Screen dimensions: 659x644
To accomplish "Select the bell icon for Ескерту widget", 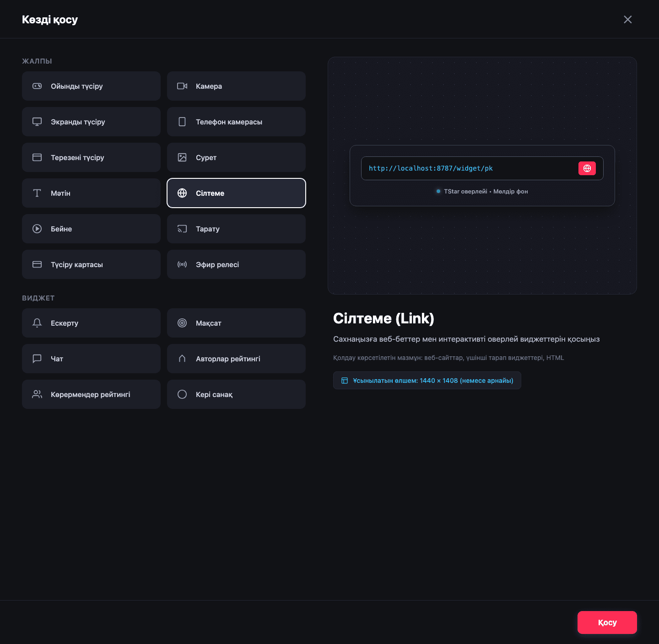I will point(37,323).
